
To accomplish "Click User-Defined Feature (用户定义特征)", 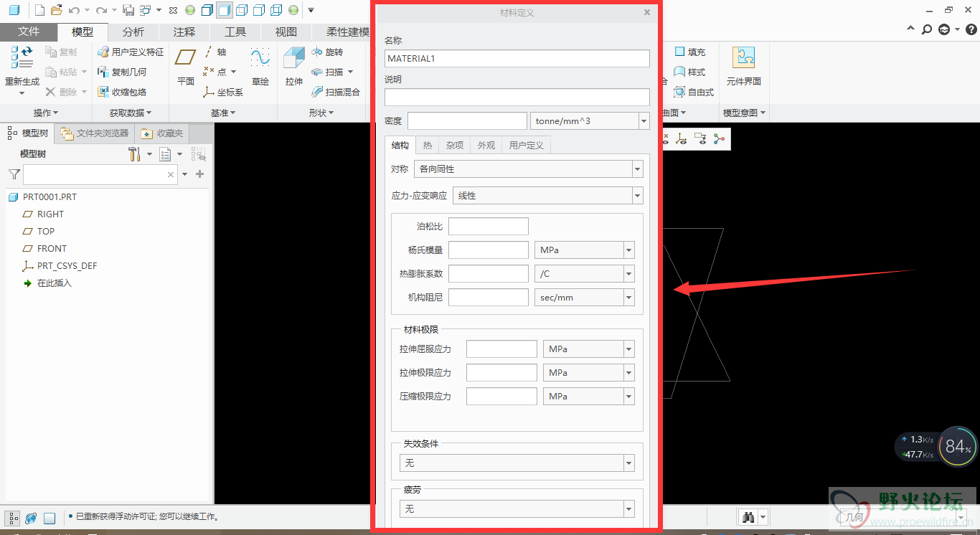I will [x=131, y=52].
